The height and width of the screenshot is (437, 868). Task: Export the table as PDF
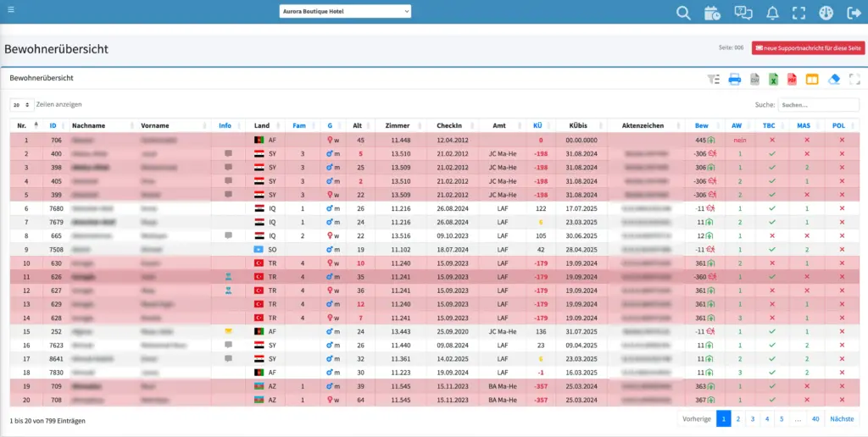tap(793, 80)
